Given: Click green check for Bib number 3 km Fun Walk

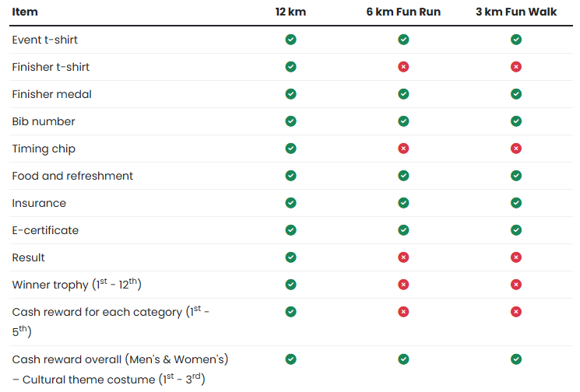Looking at the screenshot, I should (516, 121).
